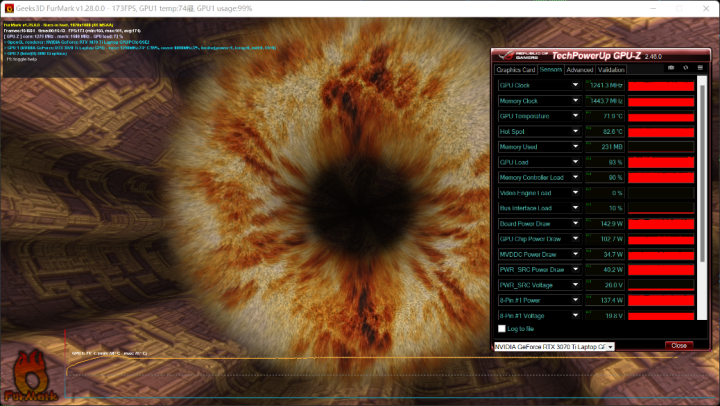
Task: Click the GPU-Z screenshot camera icon
Action: click(x=671, y=68)
